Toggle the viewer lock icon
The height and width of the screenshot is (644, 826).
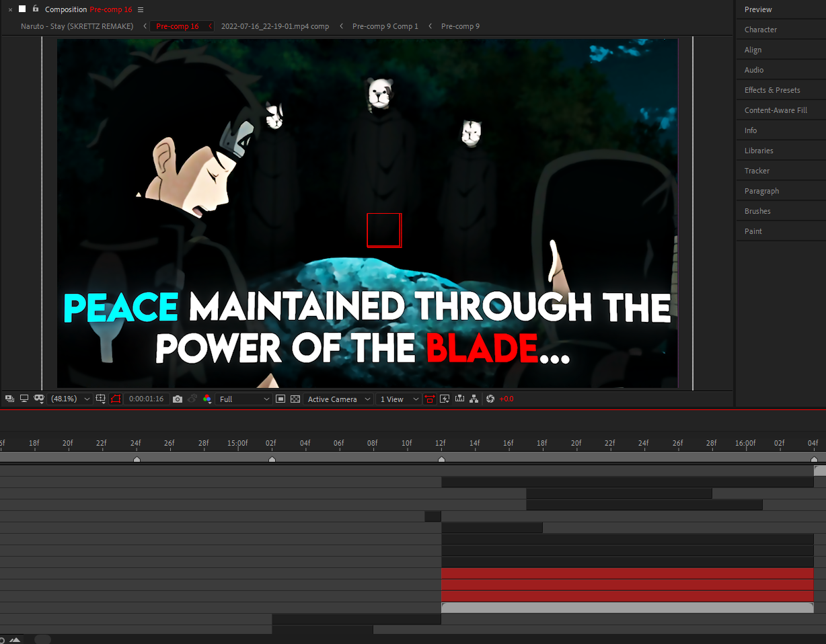tap(36, 9)
